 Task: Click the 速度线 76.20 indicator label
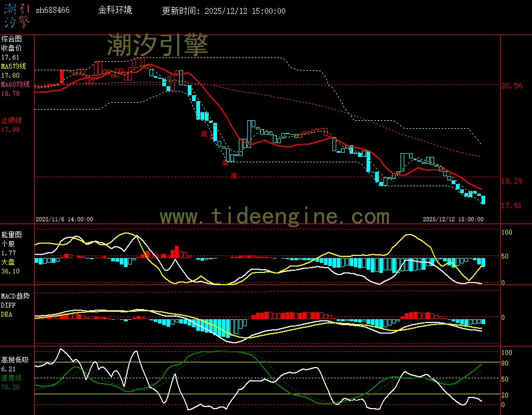(11, 382)
